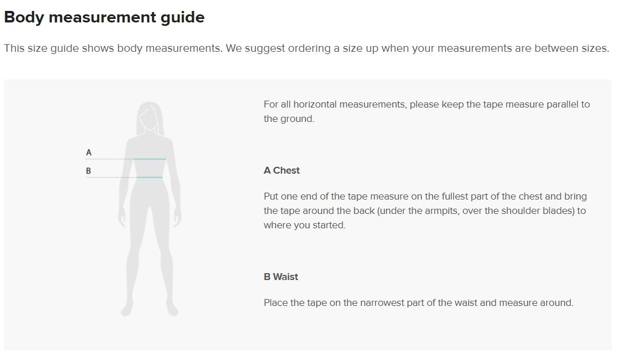622x364 pixels.
Task: Click the chest tape measure instructions paragraph
Action: (425, 210)
